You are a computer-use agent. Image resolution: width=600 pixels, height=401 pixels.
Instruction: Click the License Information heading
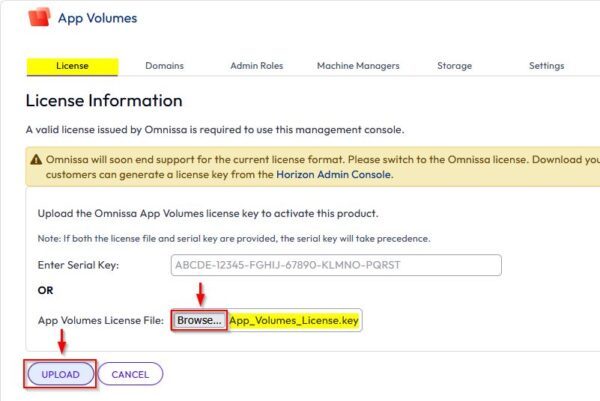[x=104, y=101]
